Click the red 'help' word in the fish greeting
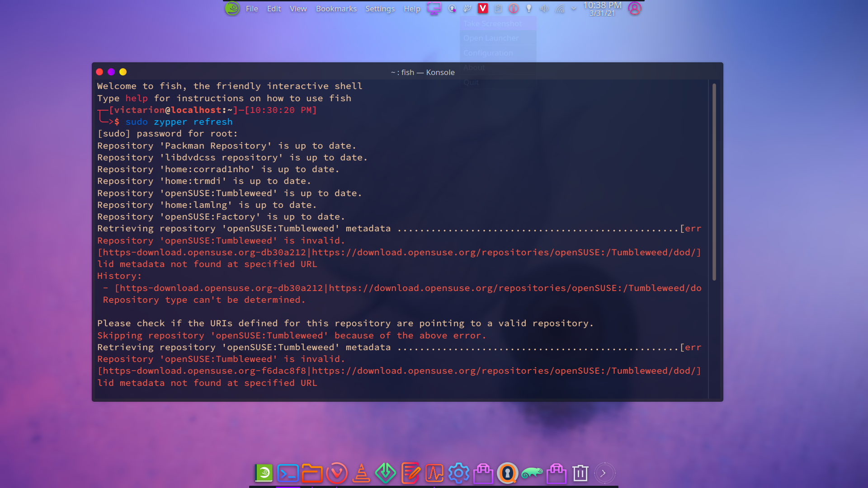868x488 pixels. [x=137, y=98]
